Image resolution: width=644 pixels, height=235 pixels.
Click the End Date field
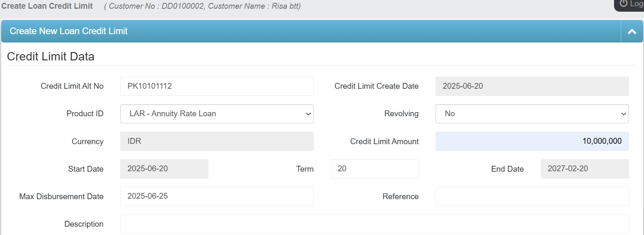585,169
